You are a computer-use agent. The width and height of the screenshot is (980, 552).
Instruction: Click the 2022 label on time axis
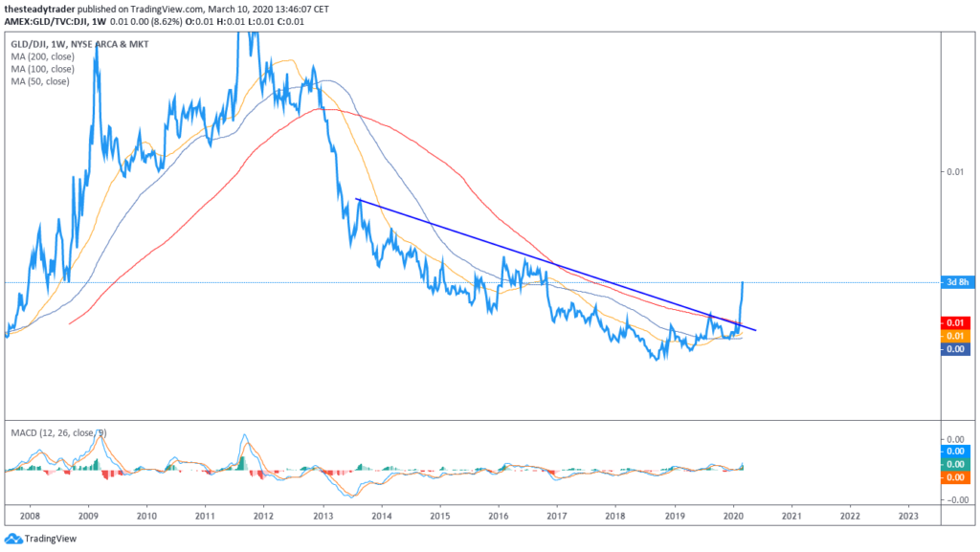[850, 516]
